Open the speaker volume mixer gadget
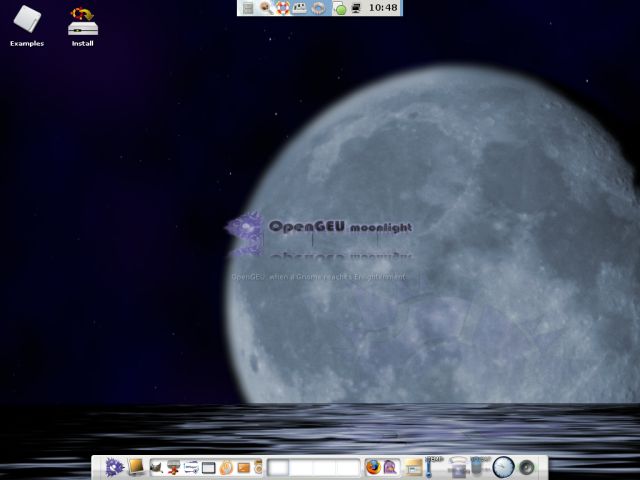The image size is (640, 480). (x=527, y=467)
